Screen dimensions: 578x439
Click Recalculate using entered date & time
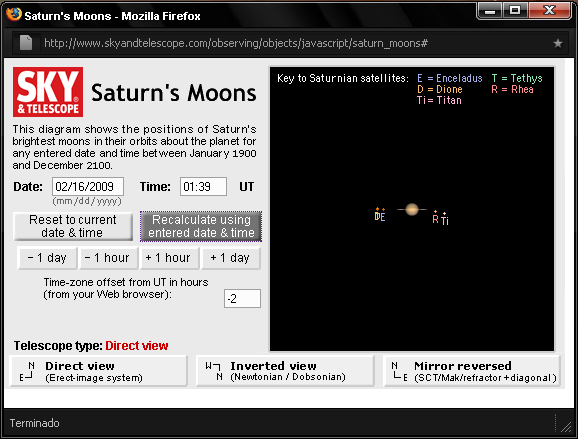[201, 226]
